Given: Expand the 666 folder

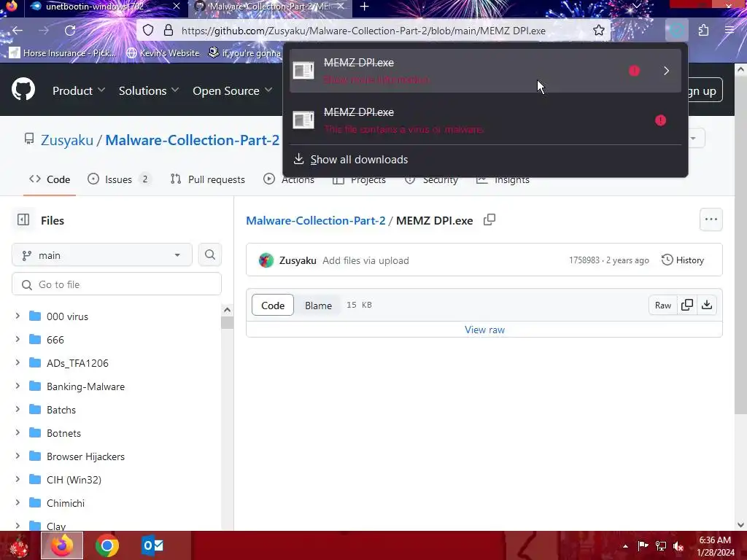Looking at the screenshot, I should [18, 339].
